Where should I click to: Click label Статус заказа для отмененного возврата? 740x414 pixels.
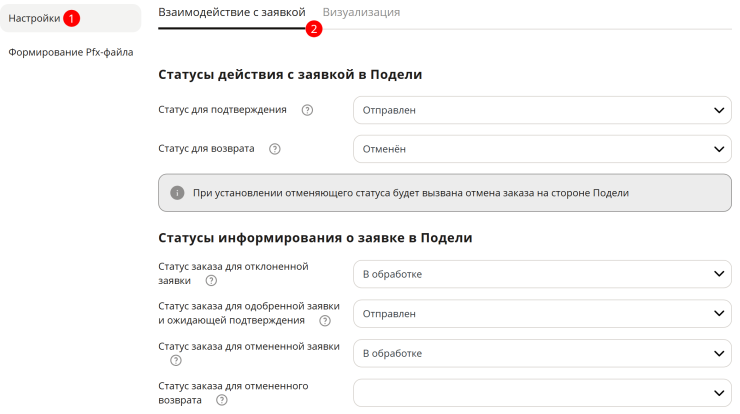[233, 393]
